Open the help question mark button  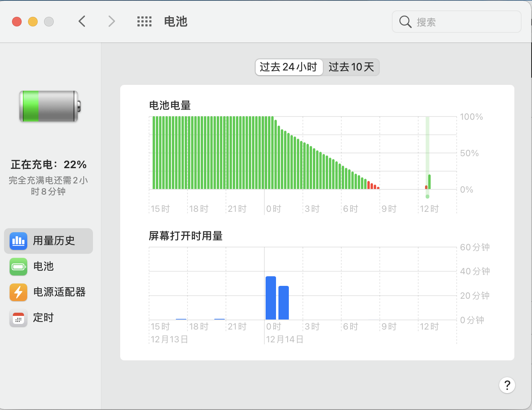point(507,385)
